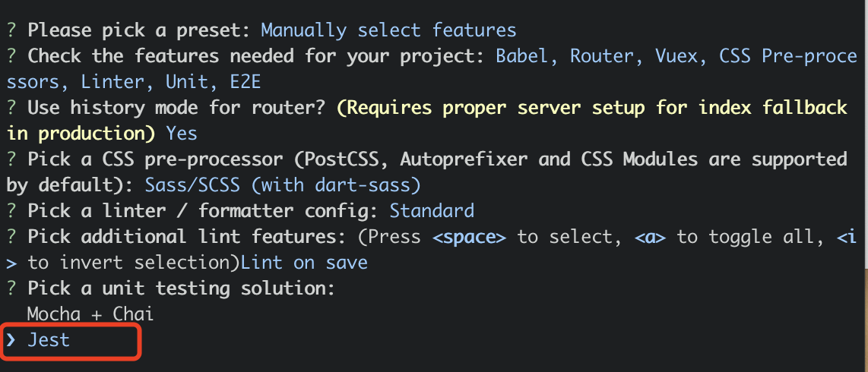Click the "Lint on save" selection
The height and width of the screenshot is (372, 868).
point(304,263)
